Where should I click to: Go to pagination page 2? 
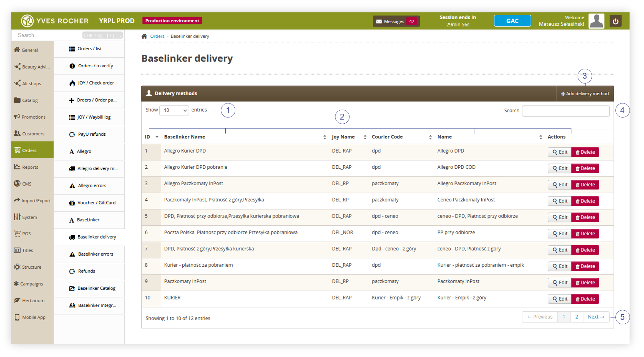577,317
